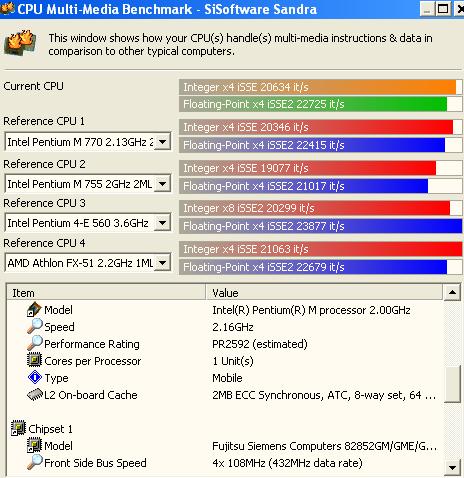Open the Reference CPU 2 dropdown arrow
The height and width of the screenshot is (478, 464).
pos(162,183)
